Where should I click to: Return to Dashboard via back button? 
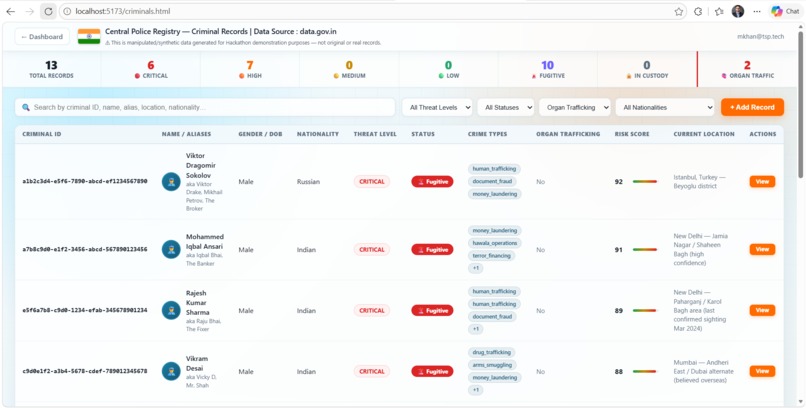[x=42, y=36]
